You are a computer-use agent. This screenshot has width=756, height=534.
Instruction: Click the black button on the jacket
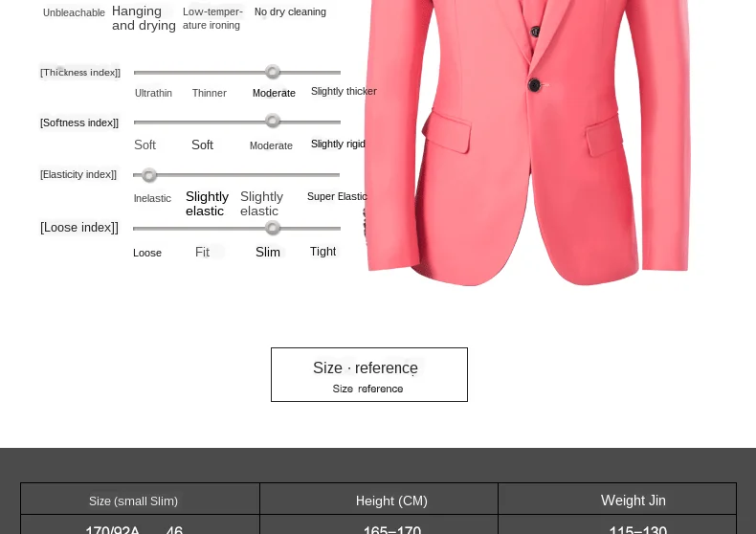tap(534, 85)
